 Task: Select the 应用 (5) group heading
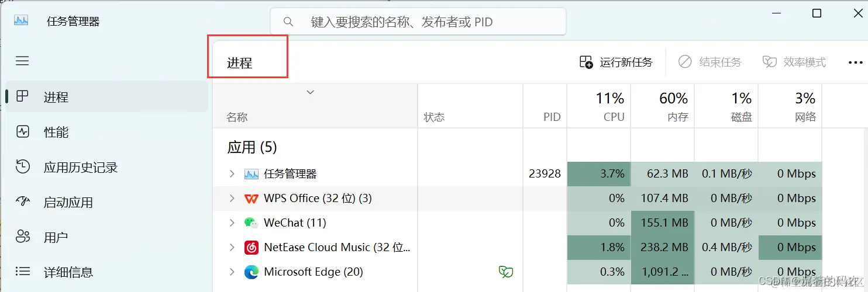[x=252, y=147]
